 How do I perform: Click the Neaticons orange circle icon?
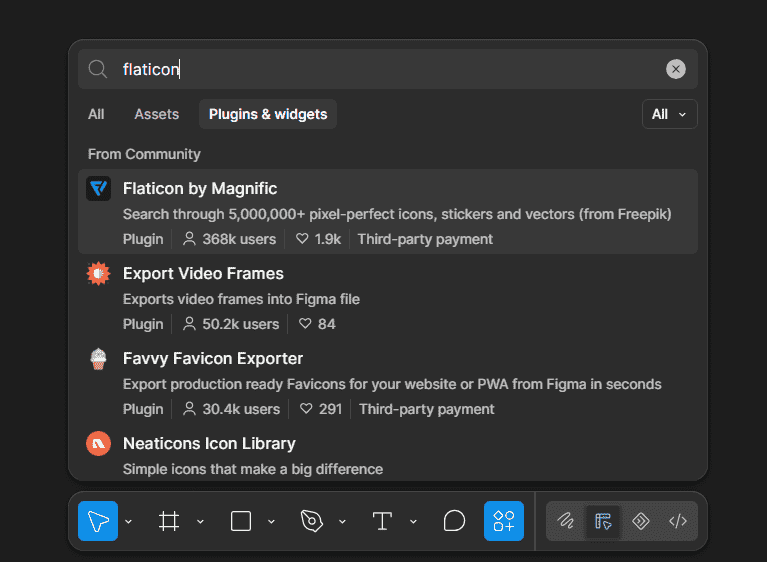[98, 444]
